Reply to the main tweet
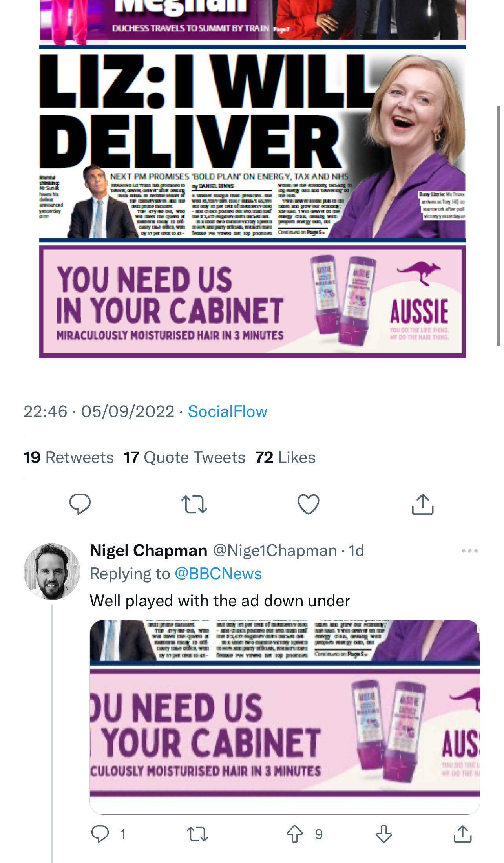504x863 pixels. coord(80,504)
